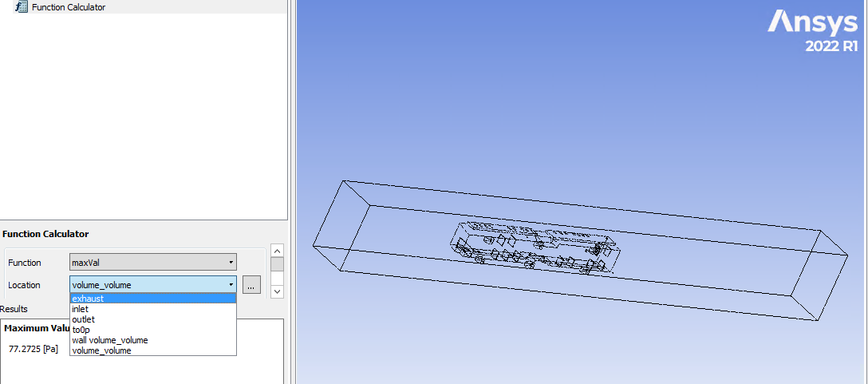This screenshot has width=868, height=384.
Task: Click the train model in the viewer
Action: pos(535,247)
